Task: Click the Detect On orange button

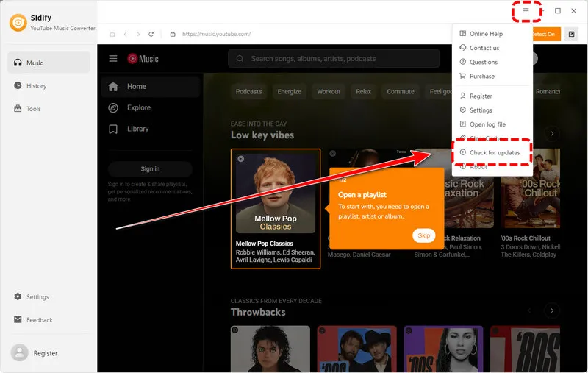Action: click(x=546, y=34)
